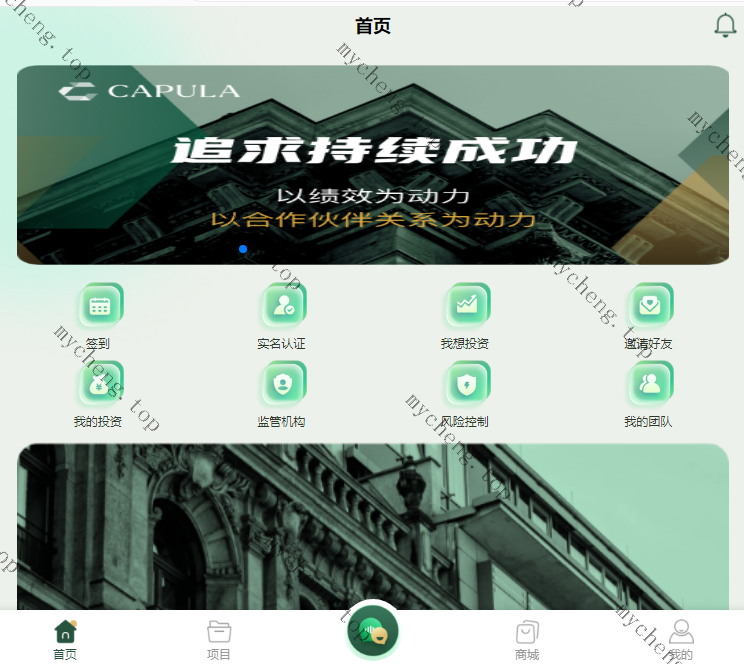
Task: Open the 我的投资 money bag icon
Action: pos(101,383)
